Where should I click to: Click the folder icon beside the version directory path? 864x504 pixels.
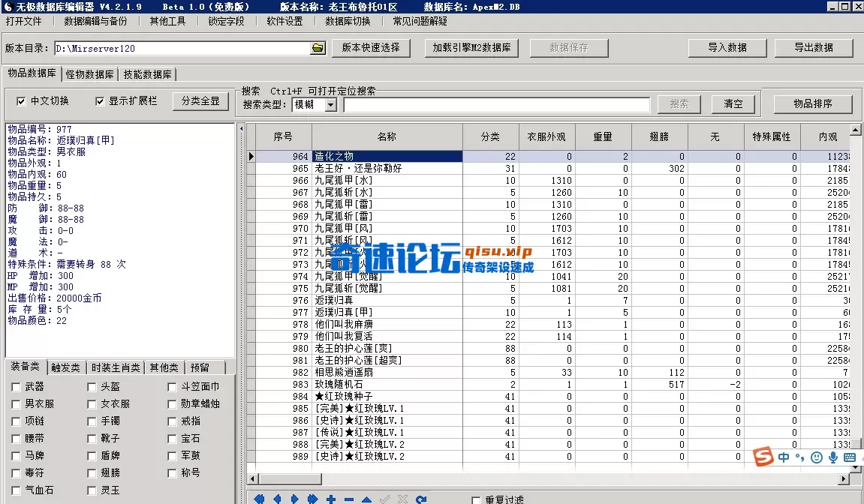[x=317, y=47]
